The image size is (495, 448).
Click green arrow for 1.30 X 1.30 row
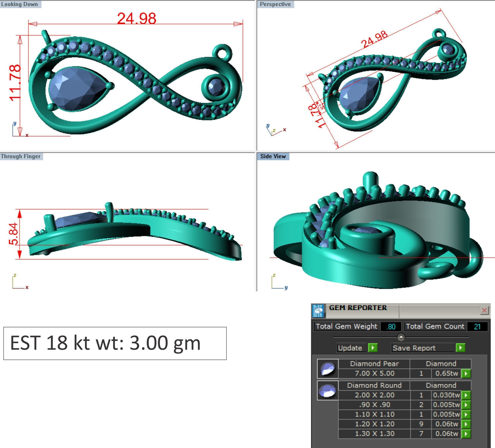[466, 433]
